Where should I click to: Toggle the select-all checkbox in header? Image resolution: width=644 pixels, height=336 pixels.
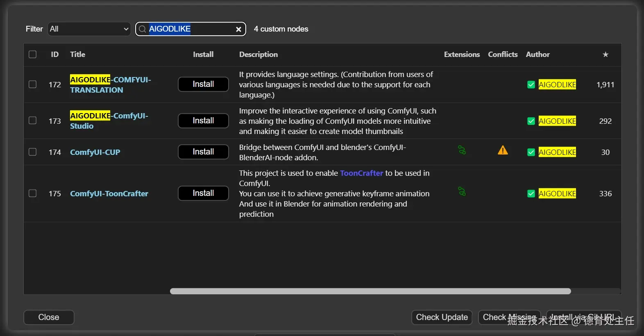click(x=33, y=54)
